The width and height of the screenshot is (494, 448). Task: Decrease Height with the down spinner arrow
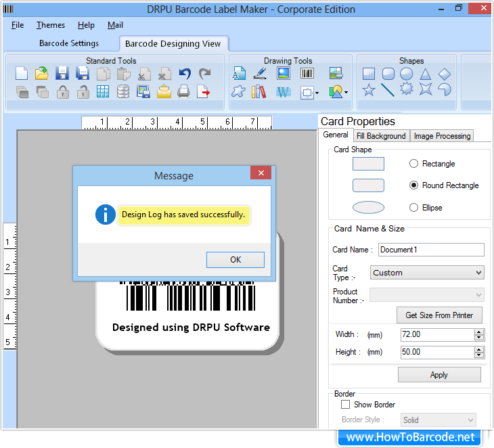[x=479, y=355]
